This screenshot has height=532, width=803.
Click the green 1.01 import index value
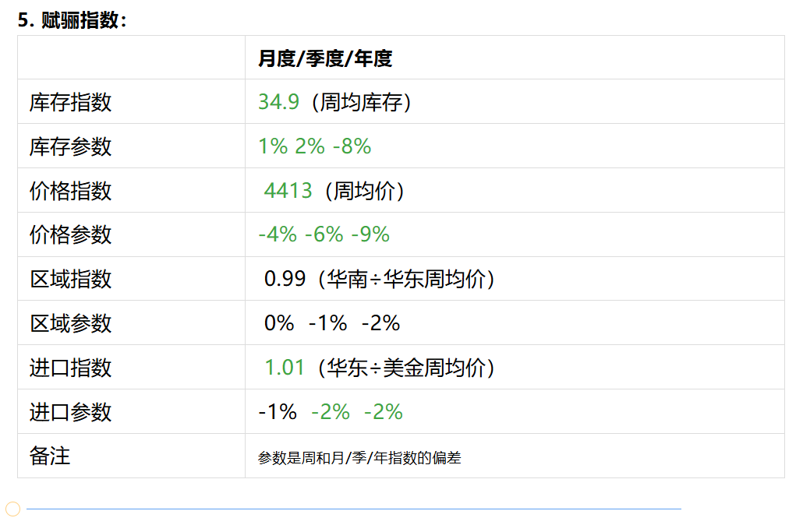[x=284, y=368]
